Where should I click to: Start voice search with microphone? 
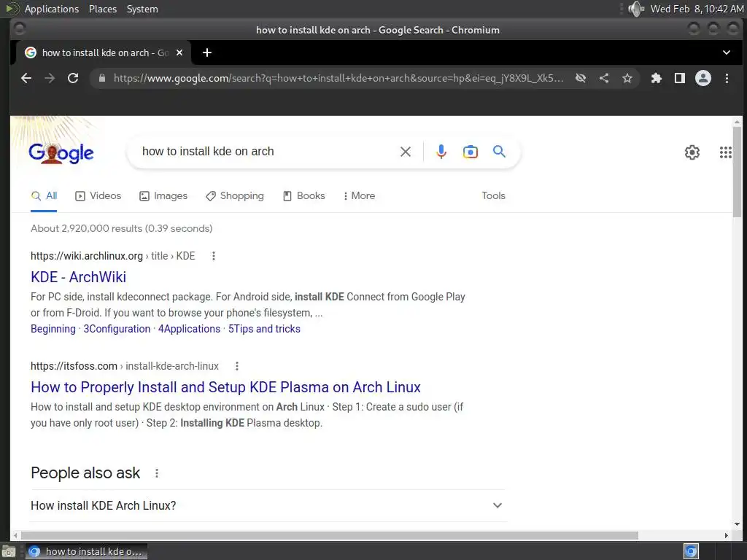point(441,152)
